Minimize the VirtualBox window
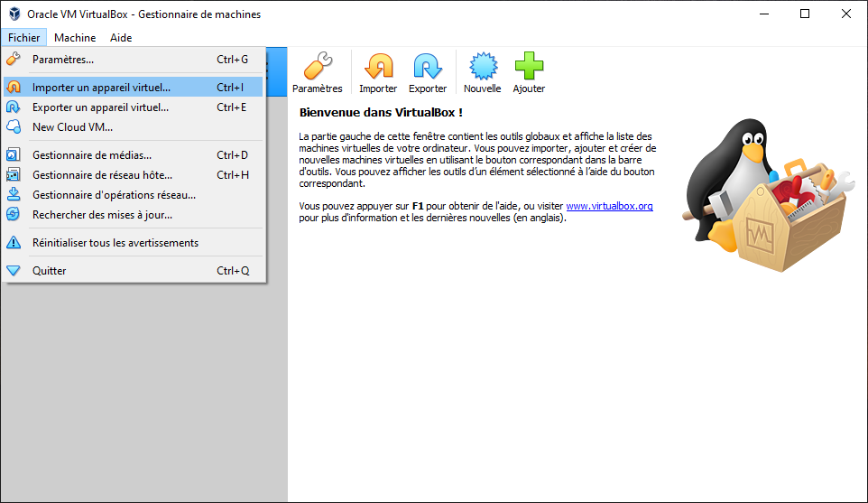The height and width of the screenshot is (503, 868). [x=764, y=14]
